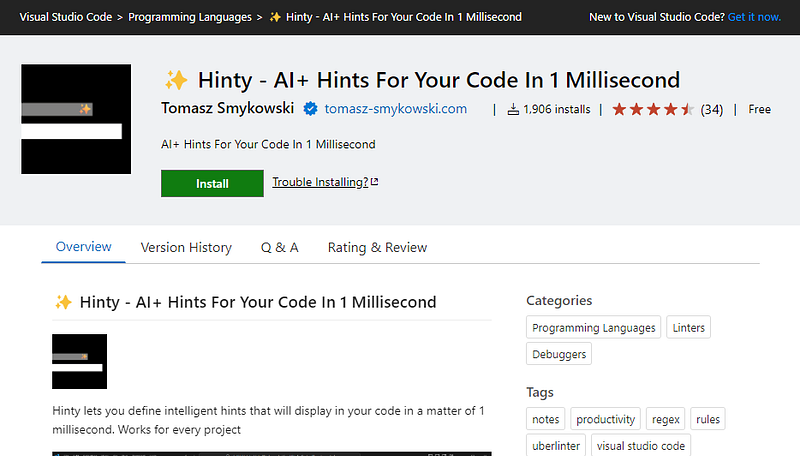Install the Hinty extension
This screenshot has height=456, width=800.
212,183
